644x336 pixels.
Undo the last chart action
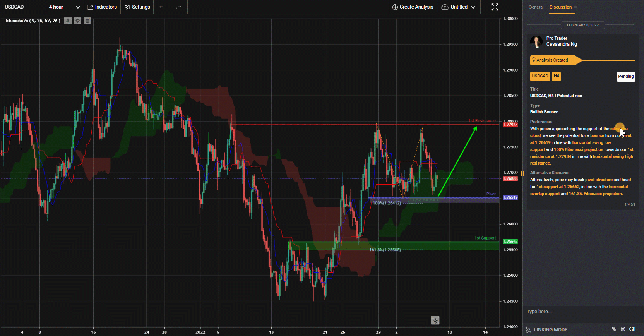[x=162, y=7]
